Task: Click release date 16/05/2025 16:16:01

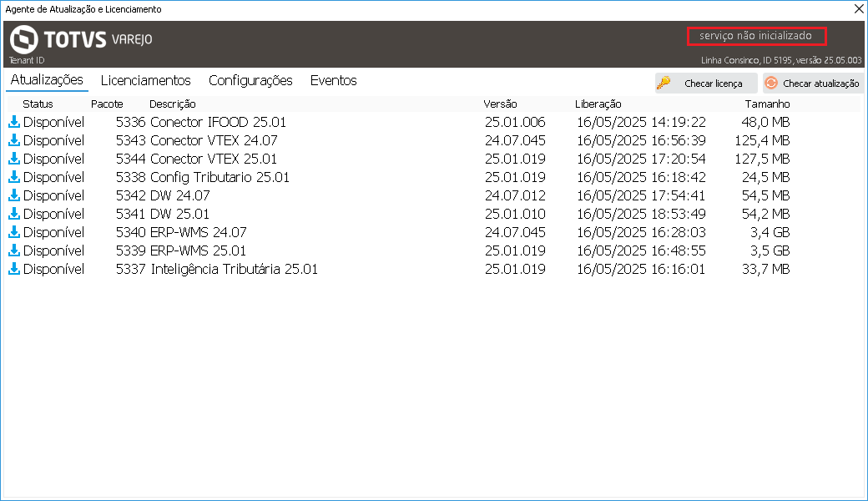Action: (641, 269)
